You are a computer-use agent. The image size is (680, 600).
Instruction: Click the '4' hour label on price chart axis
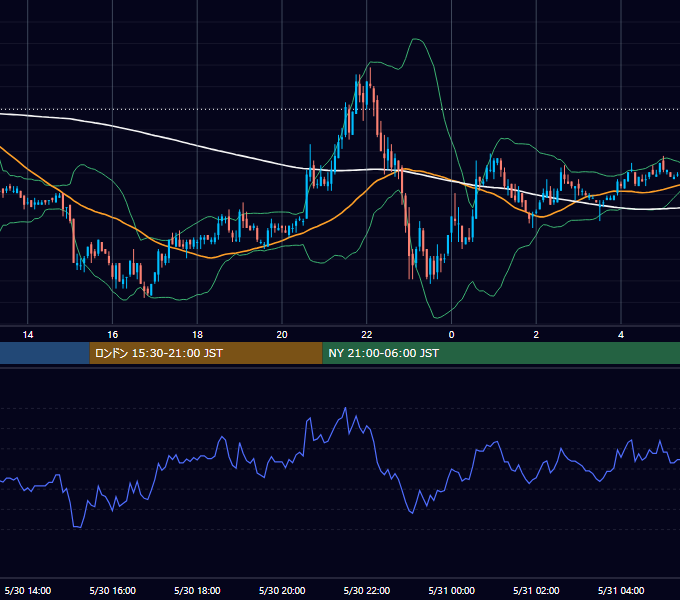621,335
